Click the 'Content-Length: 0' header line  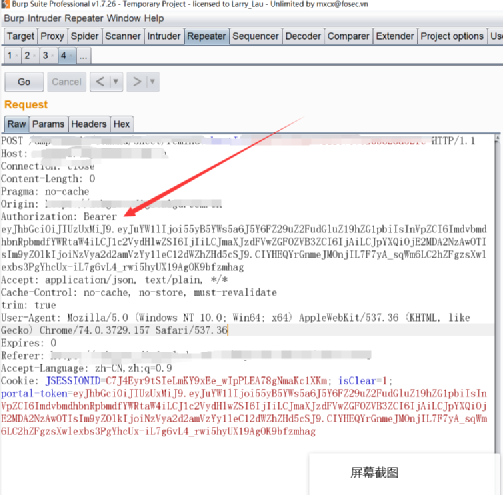[x=48, y=179]
